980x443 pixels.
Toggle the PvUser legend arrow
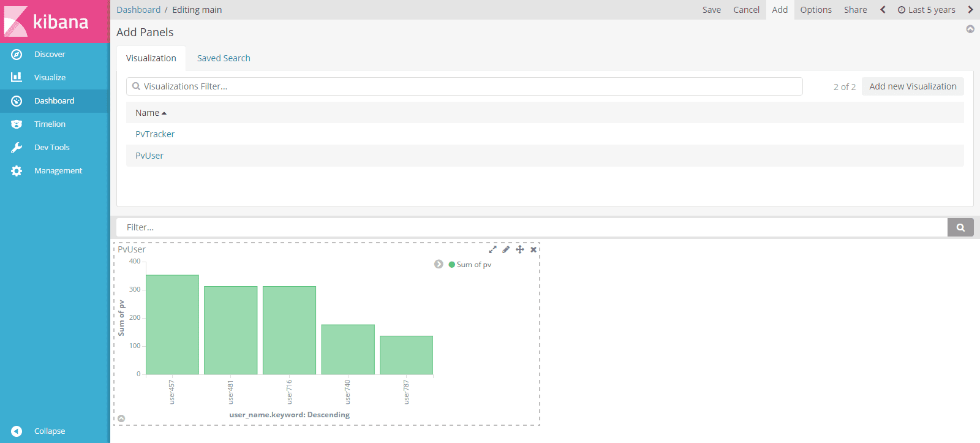click(x=439, y=264)
